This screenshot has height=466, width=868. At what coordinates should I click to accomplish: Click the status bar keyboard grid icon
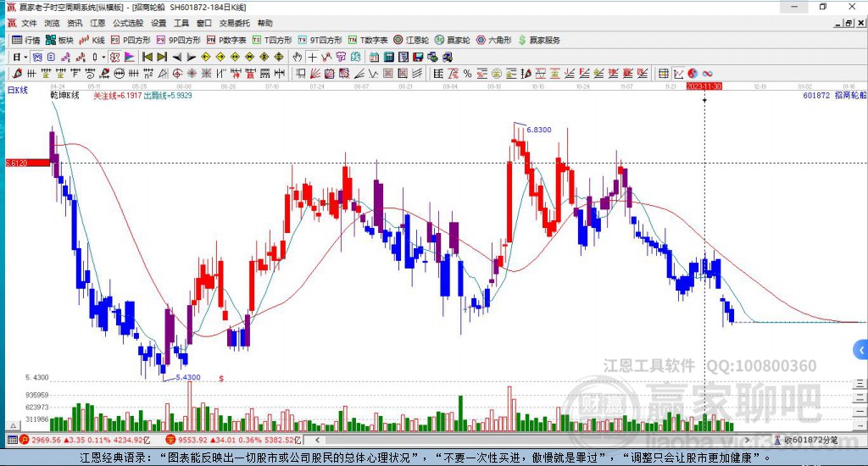click(x=12, y=440)
